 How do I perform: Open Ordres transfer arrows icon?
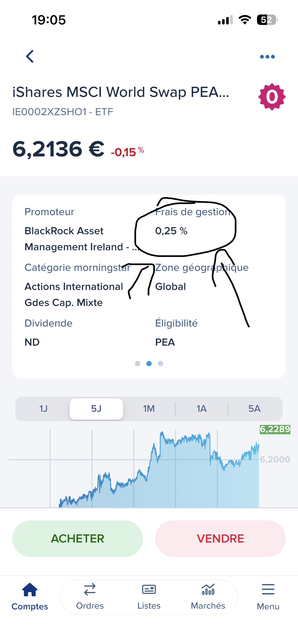pyautogui.click(x=90, y=590)
